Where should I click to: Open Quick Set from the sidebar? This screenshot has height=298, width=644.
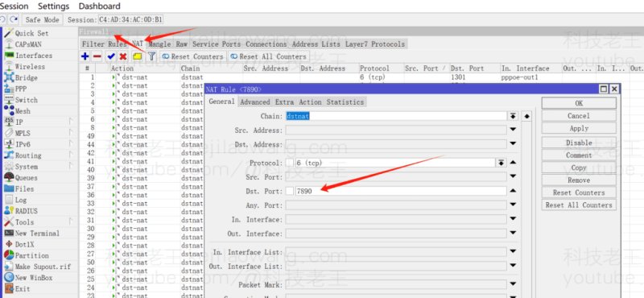coord(31,33)
